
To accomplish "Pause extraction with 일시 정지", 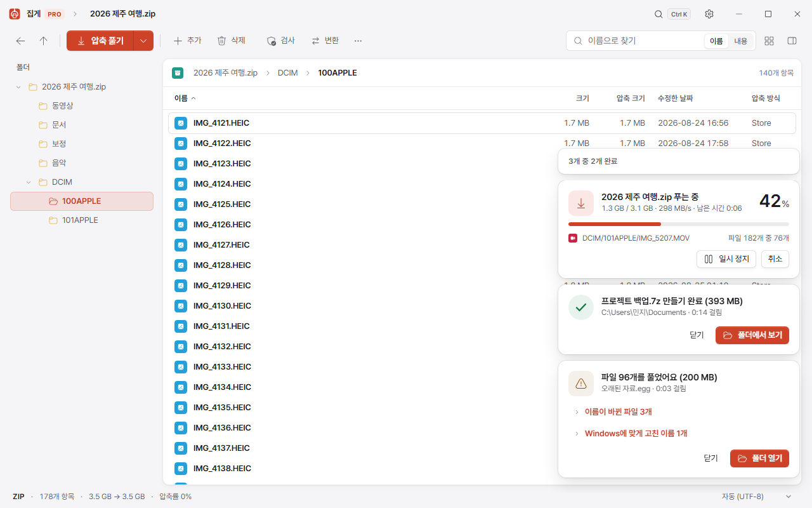I will [726, 259].
